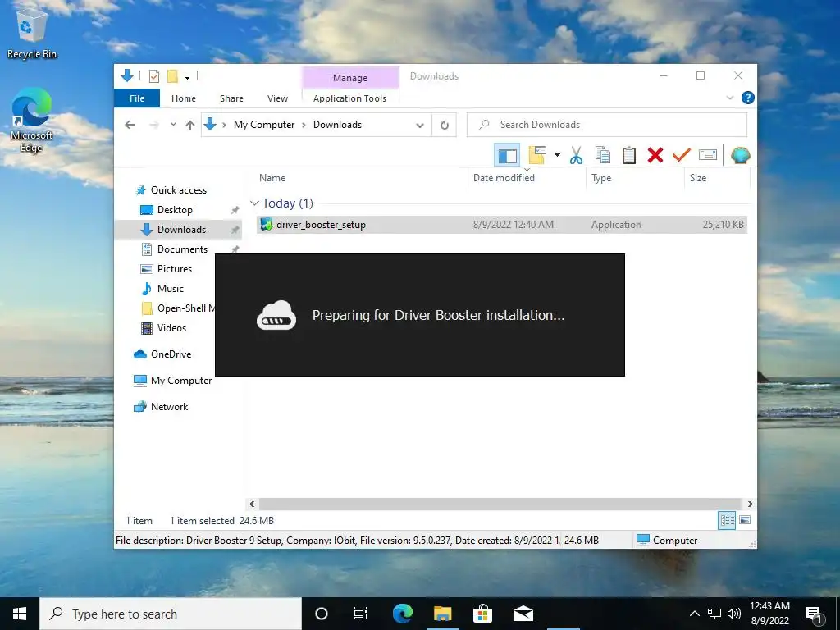Go forward with the right arrow button
This screenshot has height=630, width=840.
coord(154,125)
